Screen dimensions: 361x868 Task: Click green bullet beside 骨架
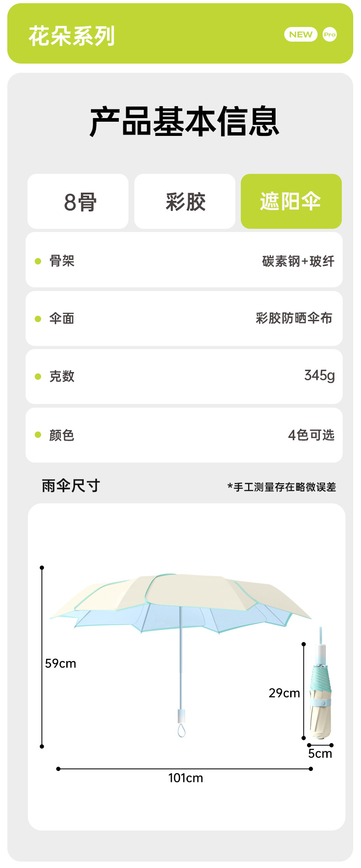click(38, 261)
